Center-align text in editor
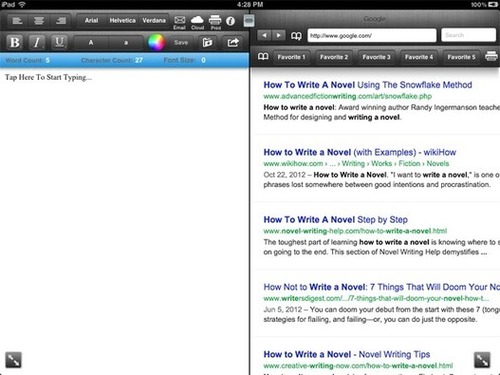500x375 pixels. [39, 21]
